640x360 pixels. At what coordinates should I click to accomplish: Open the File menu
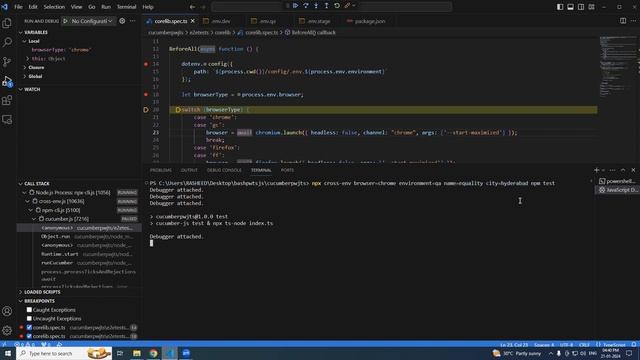[x=18, y=7]
